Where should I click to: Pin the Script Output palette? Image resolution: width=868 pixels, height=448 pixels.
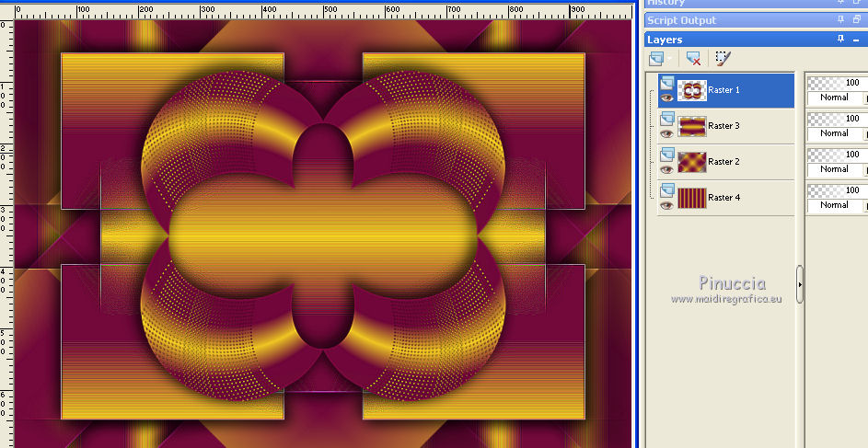point(841,20)
